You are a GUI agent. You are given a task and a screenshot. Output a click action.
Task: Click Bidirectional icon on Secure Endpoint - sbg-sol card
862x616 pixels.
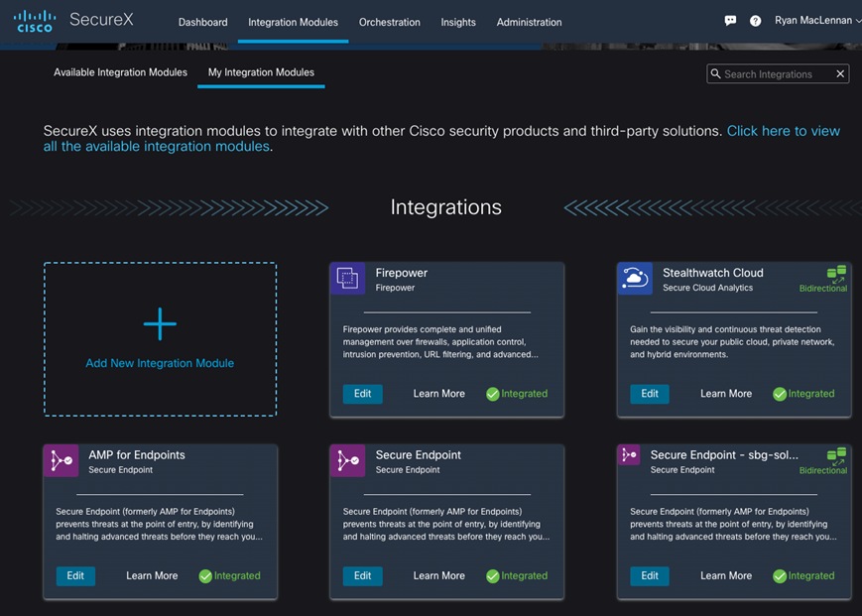836,456
